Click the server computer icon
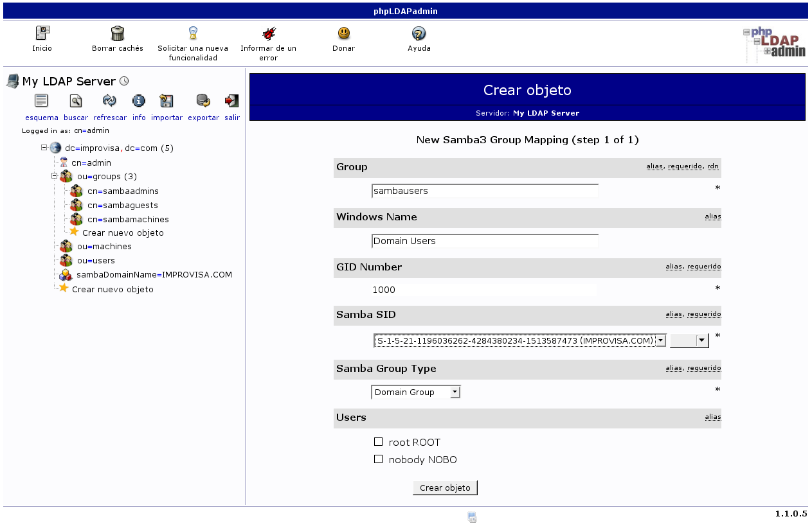Viewport: 812px width, 528px height. click(13, 81)
